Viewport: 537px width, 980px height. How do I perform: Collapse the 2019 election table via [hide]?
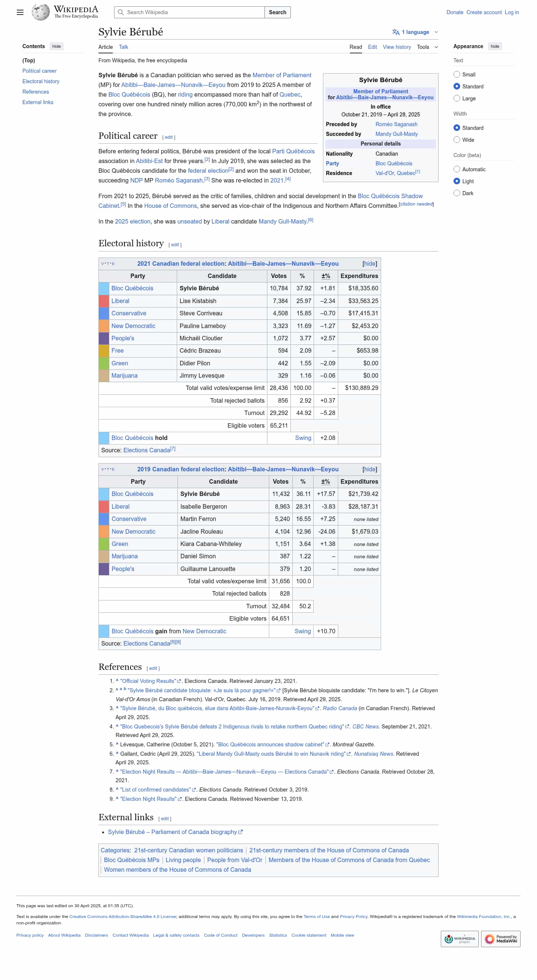(370, 469)
